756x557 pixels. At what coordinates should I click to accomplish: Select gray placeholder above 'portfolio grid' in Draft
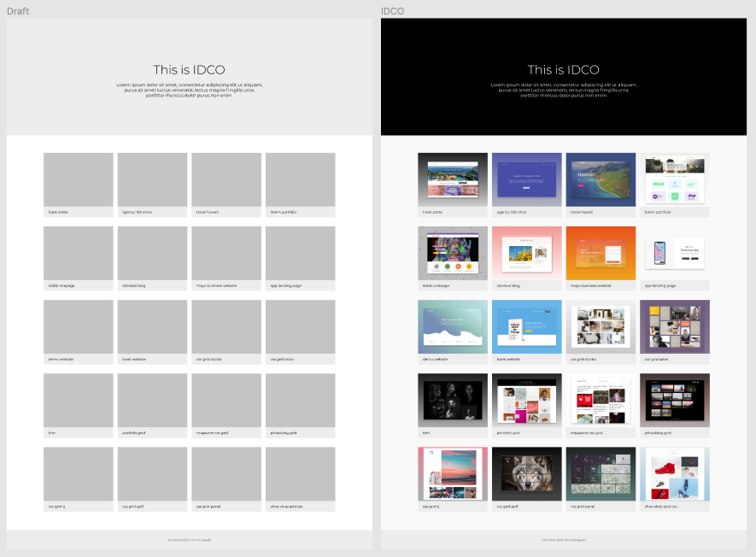point(152,401)
